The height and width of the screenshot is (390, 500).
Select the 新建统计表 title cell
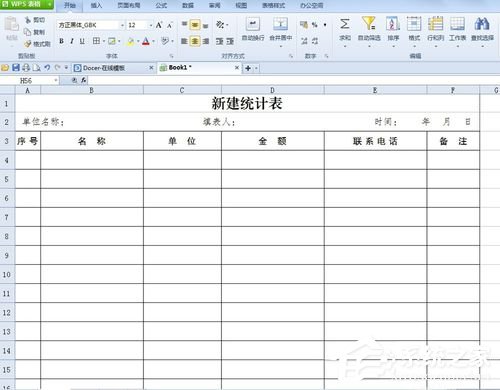247,104
